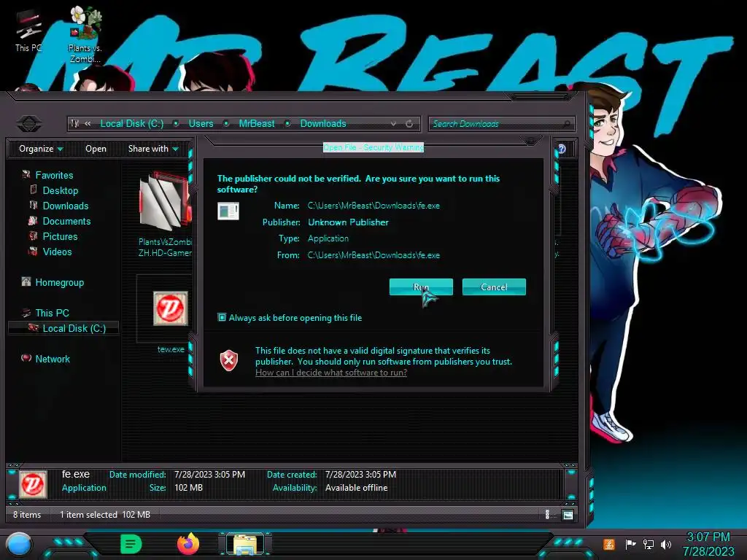Click the volume speaker tray icon
The height and width of the screenshot is (560, 747).
click(665, 544)
